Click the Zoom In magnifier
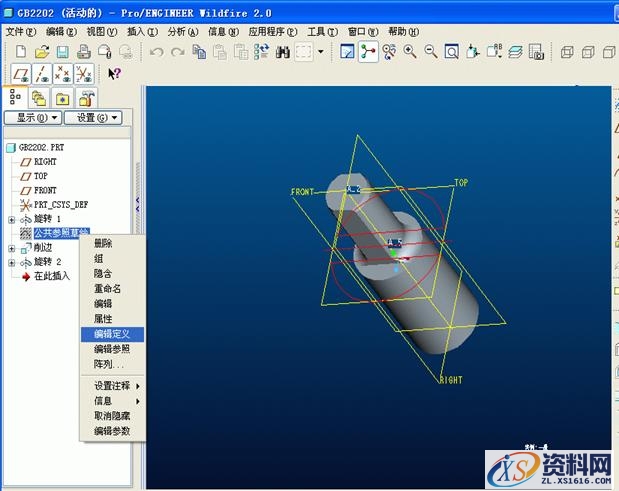 click(x=410, y=52)
